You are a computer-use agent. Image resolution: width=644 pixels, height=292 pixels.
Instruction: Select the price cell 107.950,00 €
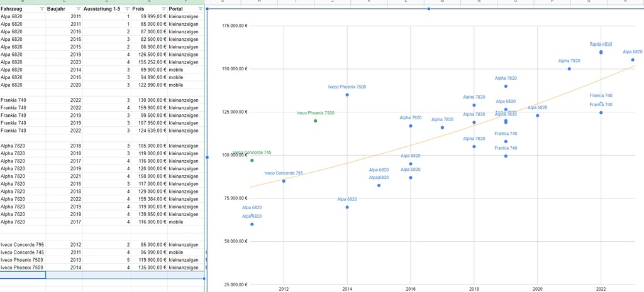point(150,122)
